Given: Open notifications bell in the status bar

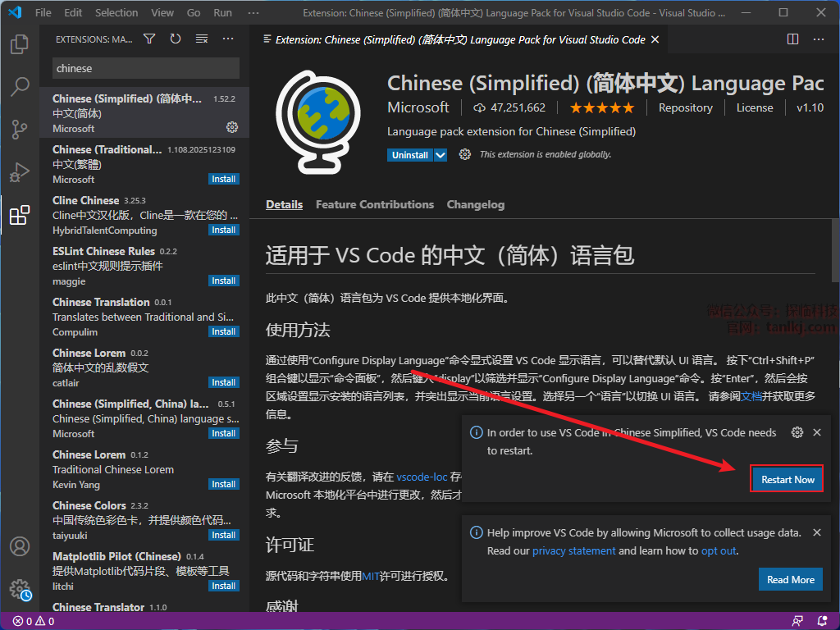Looking at the screenshot, I should (822, 621).
